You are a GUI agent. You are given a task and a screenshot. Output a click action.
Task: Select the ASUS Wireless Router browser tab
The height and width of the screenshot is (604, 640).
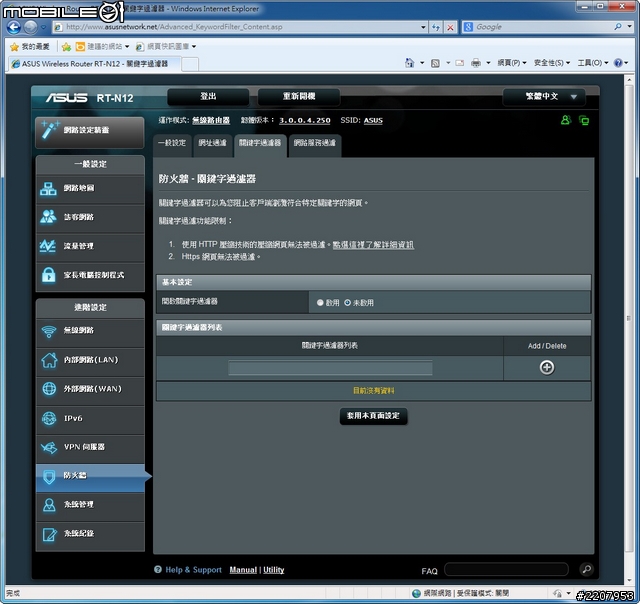pyautogui.click(x=95, y=64)
